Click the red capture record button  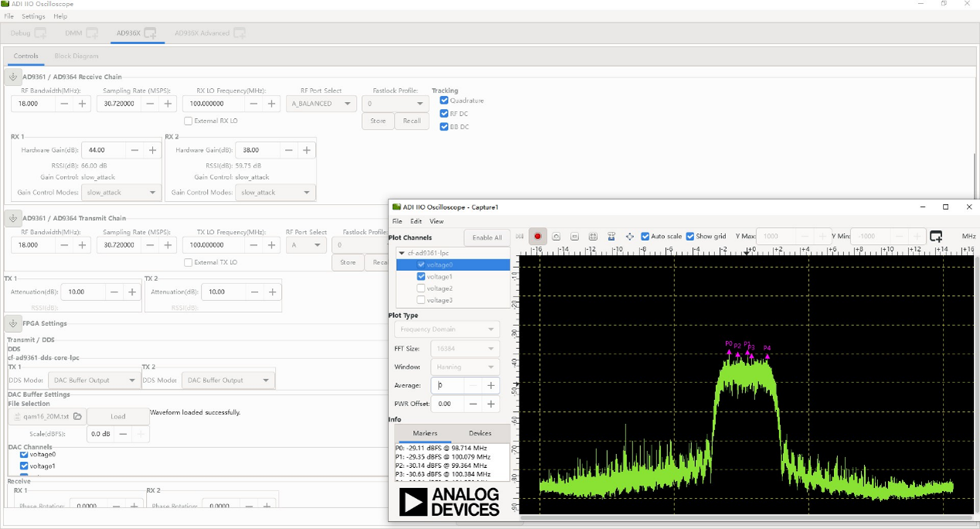[x=537, y=236]
